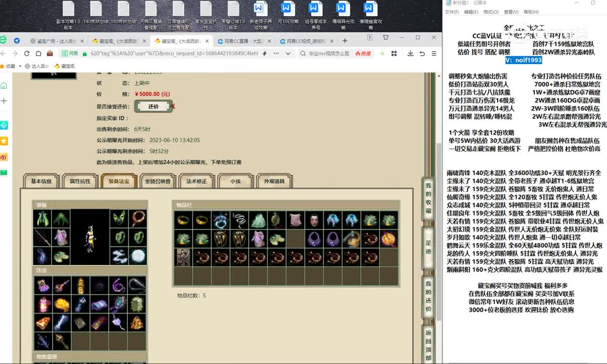This screenshot has height=364, width=607.
Task: Select the 外观道具 tab
Action: point(274,181)
